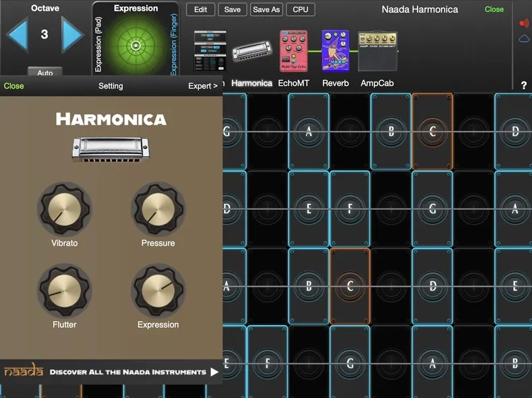The image size is (532, 398).
Task: Play the E pad in second row
Action: point(309,208)
